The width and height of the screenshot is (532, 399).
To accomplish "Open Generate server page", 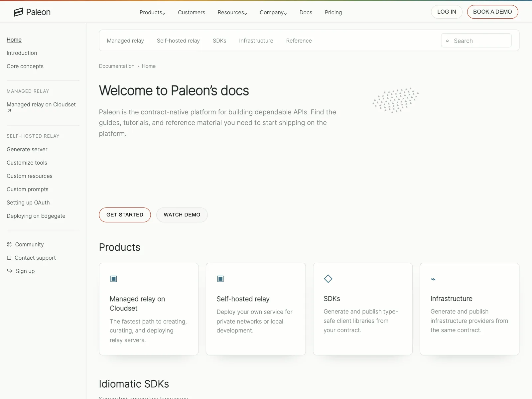I will pyautogui.click(x=27, y=149).
